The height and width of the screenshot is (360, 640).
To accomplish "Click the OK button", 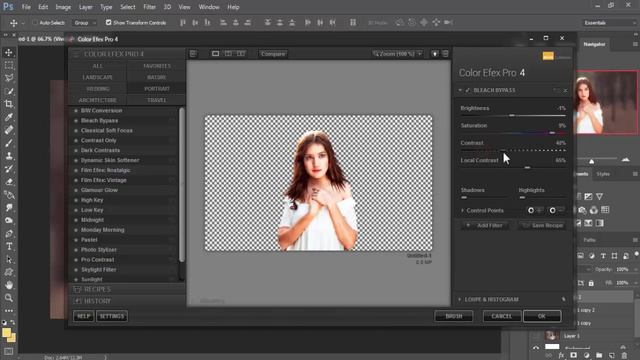I will point(542,316).
